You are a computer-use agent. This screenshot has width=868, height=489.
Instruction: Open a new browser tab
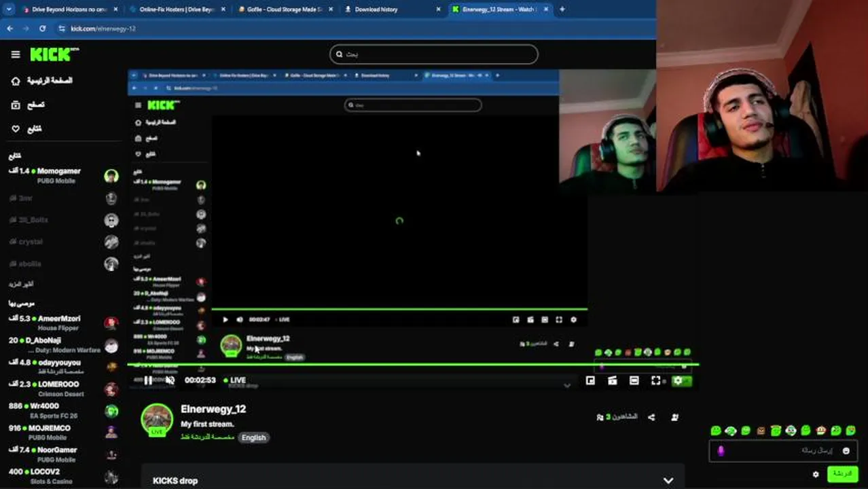(562, 10)
